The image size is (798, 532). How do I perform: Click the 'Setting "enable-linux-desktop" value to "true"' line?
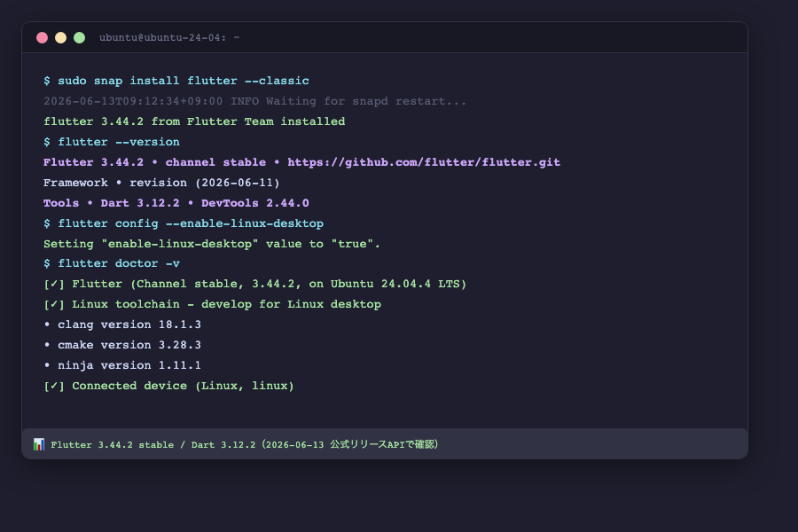click(212, 244)
